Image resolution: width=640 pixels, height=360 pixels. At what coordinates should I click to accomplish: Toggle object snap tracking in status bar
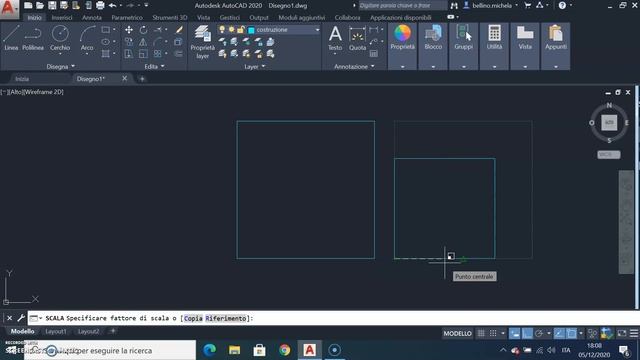(559, 333)
